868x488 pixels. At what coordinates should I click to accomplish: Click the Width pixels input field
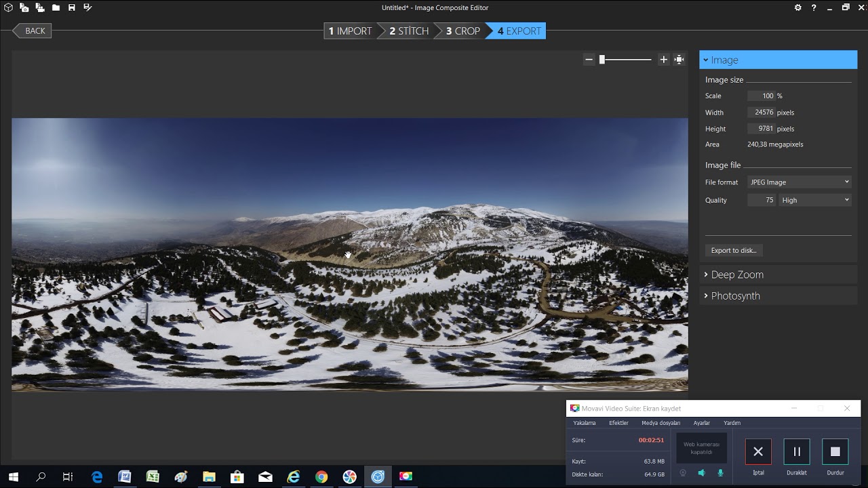762,113
